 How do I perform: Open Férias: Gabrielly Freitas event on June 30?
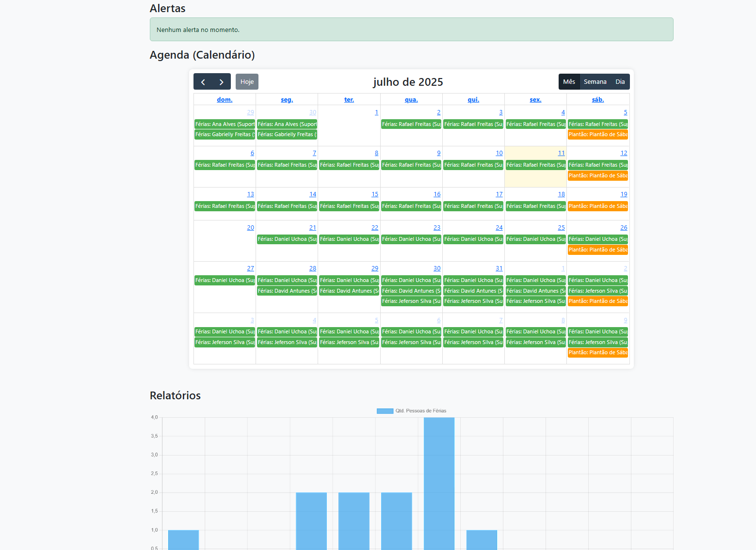click(287, 135)
